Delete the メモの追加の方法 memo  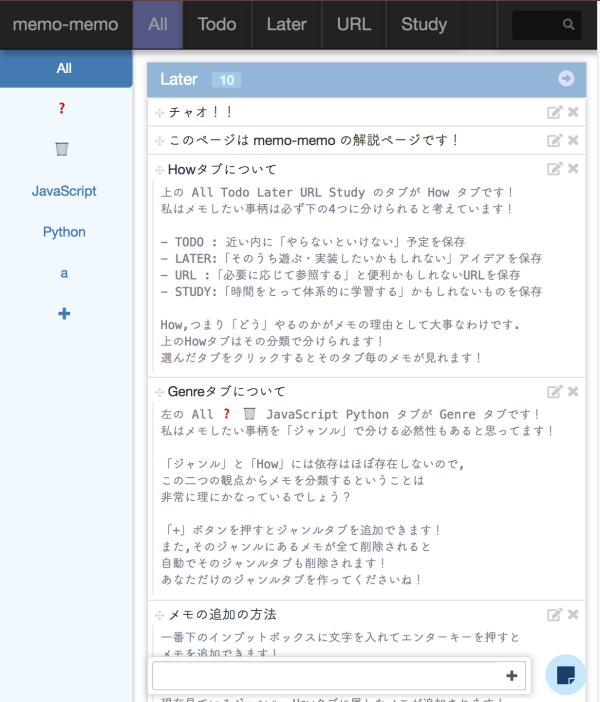[x=573, y=614]
